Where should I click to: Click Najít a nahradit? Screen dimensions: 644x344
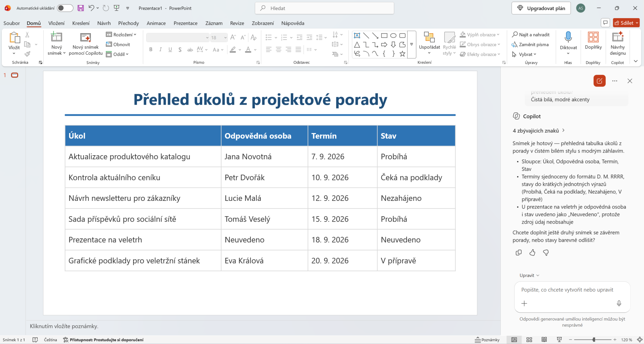(x=531, y=35)
